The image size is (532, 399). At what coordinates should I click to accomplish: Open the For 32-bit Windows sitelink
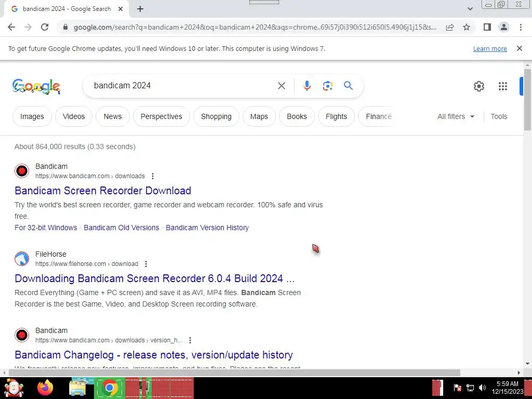(46, 228)
